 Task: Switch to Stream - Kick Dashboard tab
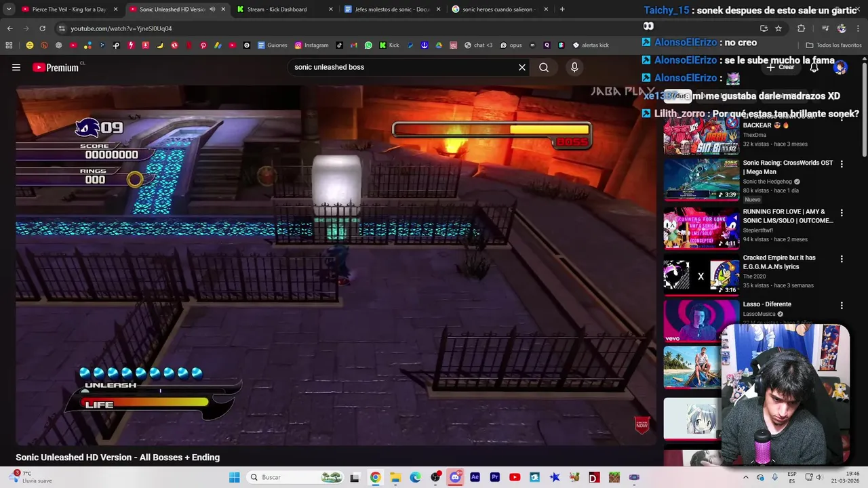(285, 9)
